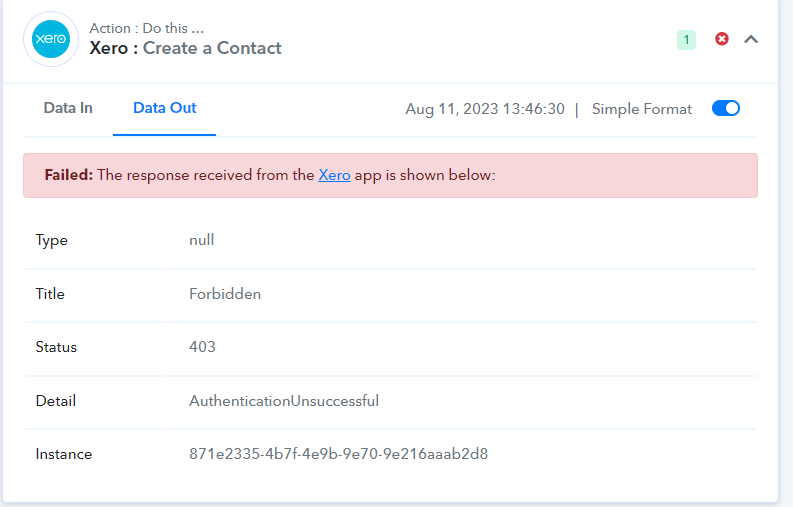The image size is (793, 507).
Task: Select the Instance ID value
Action: pyautogui.click(x=338, y=454)
